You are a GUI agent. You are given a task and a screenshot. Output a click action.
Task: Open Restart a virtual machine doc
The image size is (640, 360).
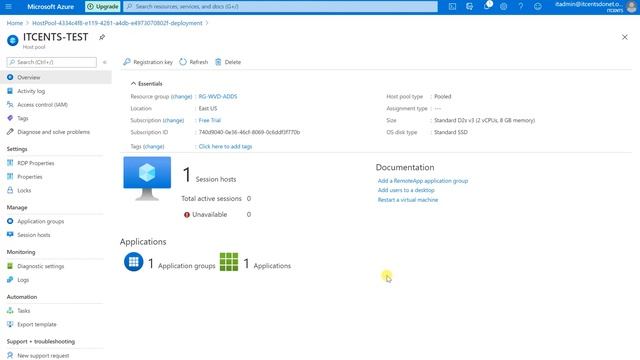(x=408, y=200)
